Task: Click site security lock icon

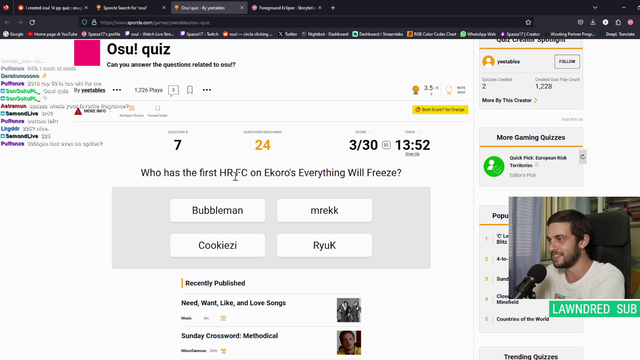Action: click(94, 22)
